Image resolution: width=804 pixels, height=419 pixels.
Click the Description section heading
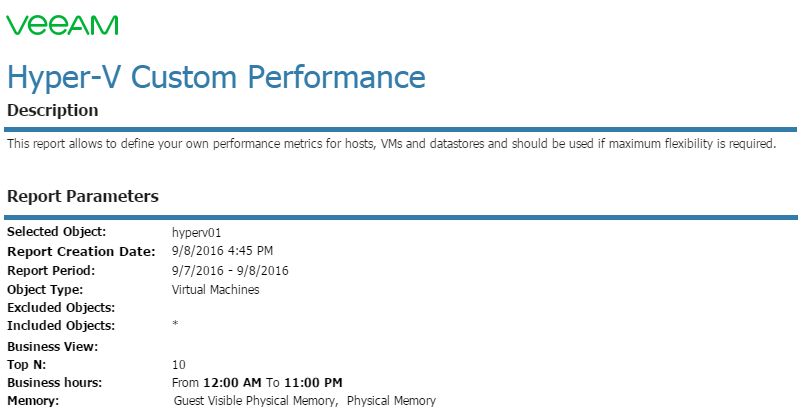pyautogui.click(x=53, y=110)
